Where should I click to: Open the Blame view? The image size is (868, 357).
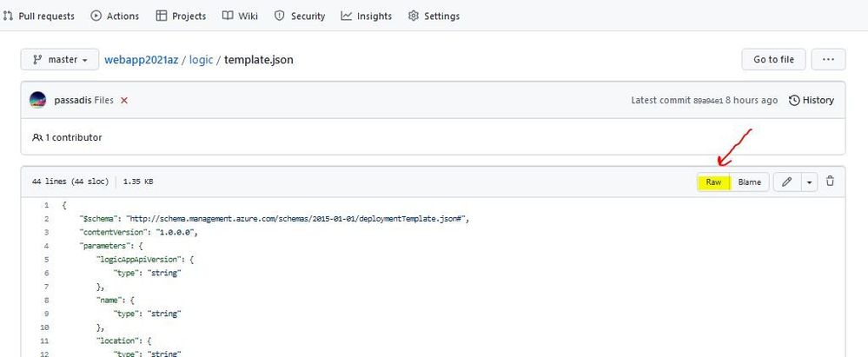(x=750, y=182)
